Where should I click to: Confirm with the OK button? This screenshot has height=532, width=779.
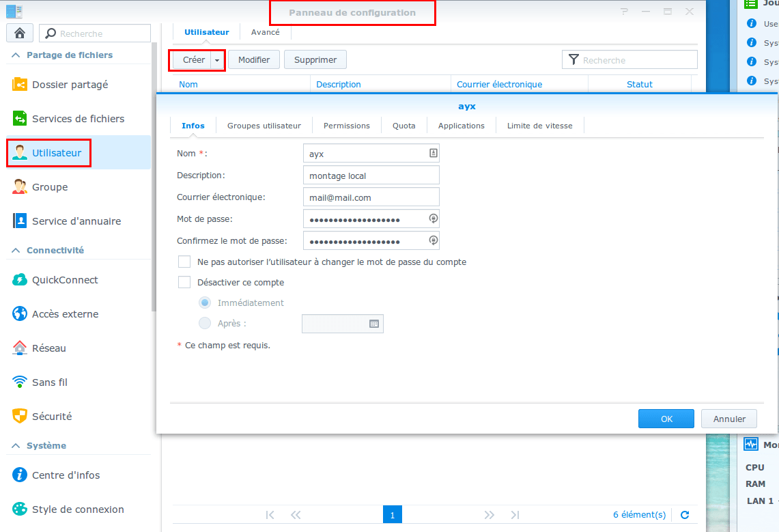666,419
